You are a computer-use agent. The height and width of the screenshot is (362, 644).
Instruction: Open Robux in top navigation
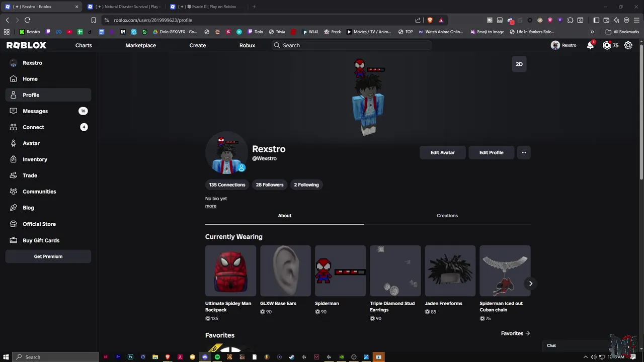tap(247, 45)
